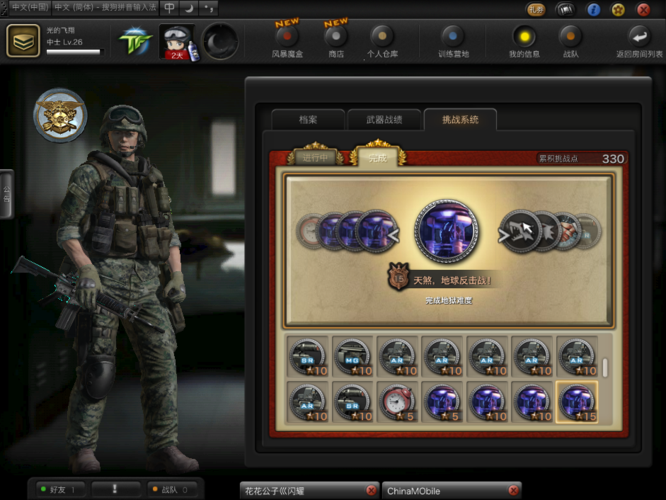Click the gold star settings icon
Screen dimensions: 666x500
pos(618,9)
